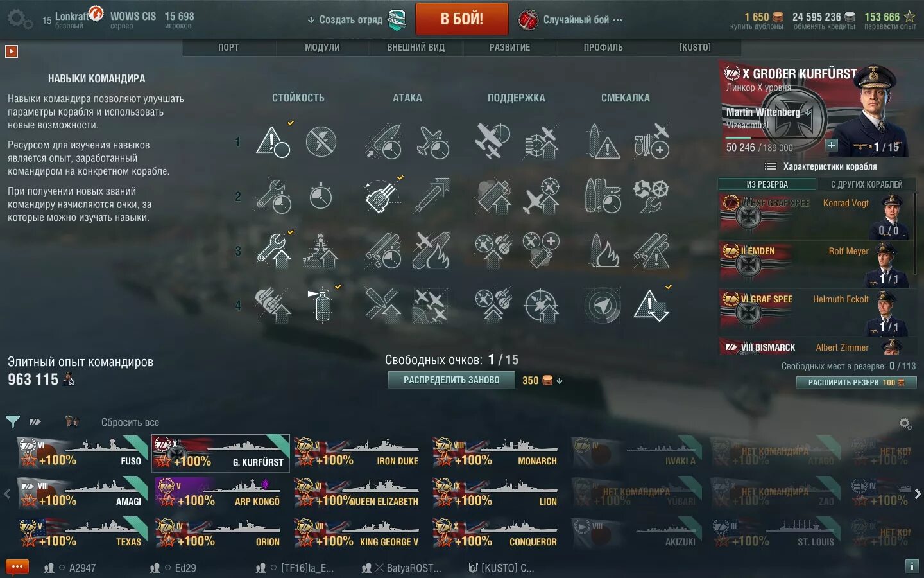Expand the battle type selector «Случайный бой»
The height and width of the screenshot is (578, 924).
coord(570,20)
